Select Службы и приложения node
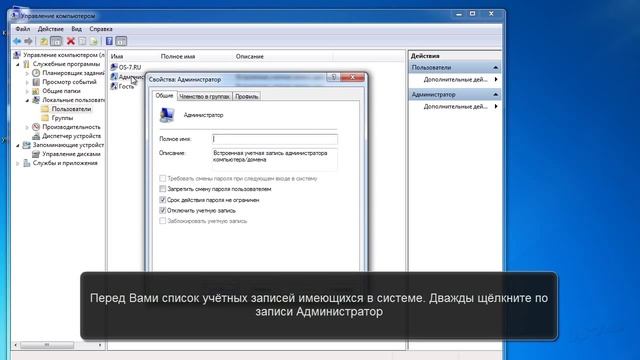The image size is (640, 360). (60, 163)
